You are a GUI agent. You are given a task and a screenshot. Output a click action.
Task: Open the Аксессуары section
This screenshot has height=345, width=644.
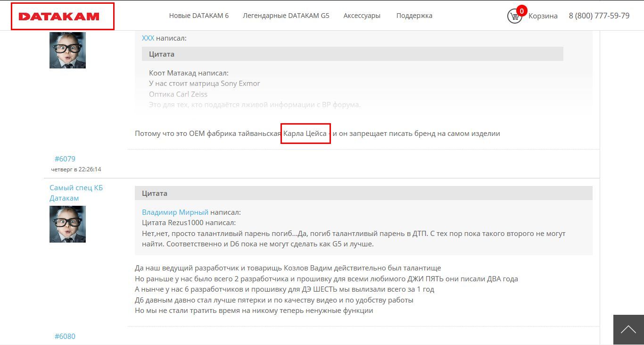pos(362,16)
